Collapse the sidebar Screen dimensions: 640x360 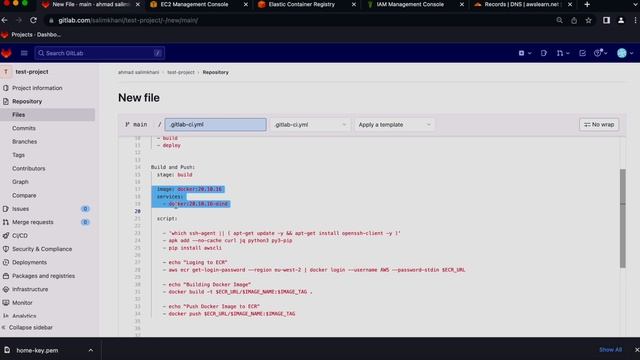[x=27, y=327]
